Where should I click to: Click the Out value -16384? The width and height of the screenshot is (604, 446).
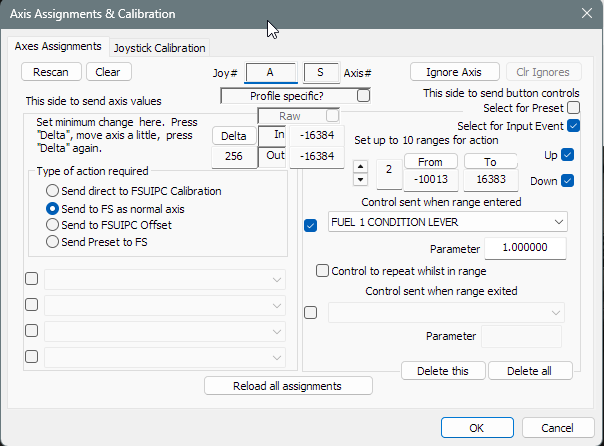pos(317,156)
